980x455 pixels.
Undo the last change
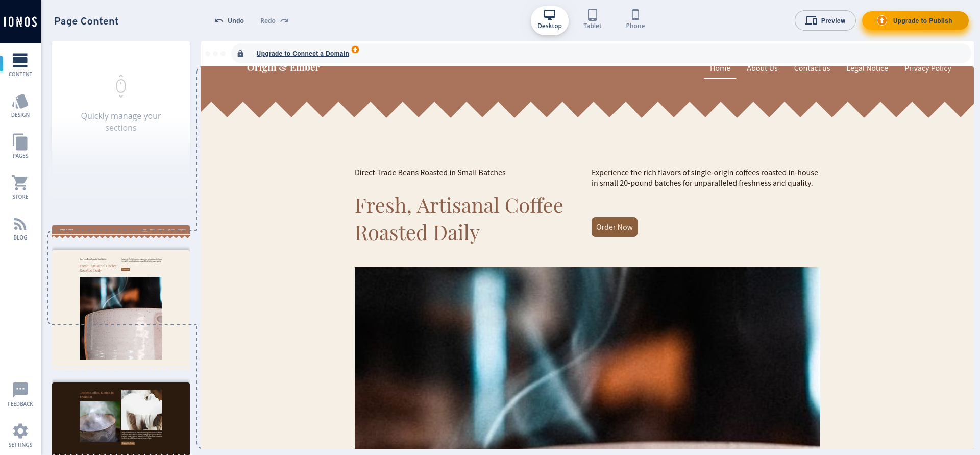tap(229, 21)
